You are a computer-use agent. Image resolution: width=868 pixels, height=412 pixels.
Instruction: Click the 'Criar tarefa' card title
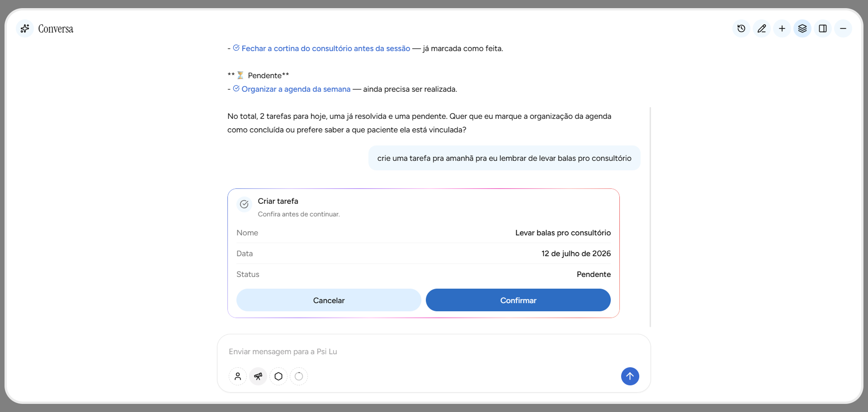pyautogui.click(x=278, y=201)
